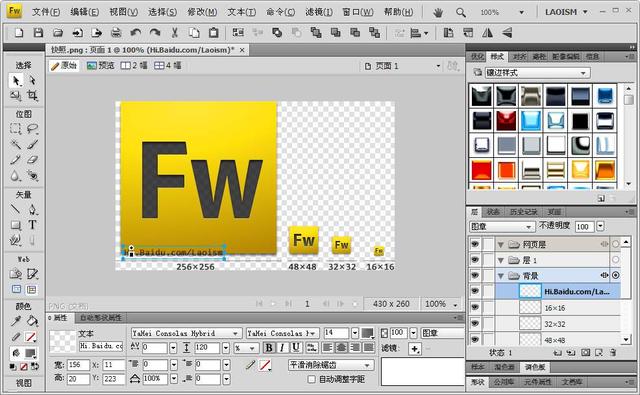Apply bold text formatting
640x395 pixels.
tap(269, 348)
